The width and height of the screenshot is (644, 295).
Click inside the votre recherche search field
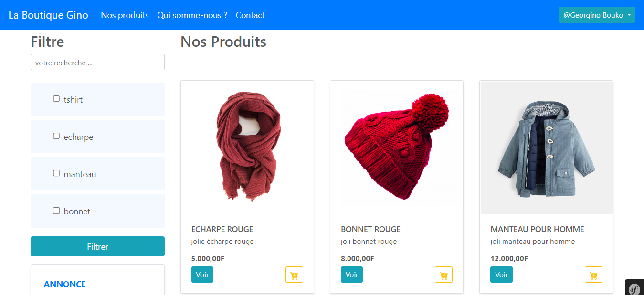(x=97, y=62)
